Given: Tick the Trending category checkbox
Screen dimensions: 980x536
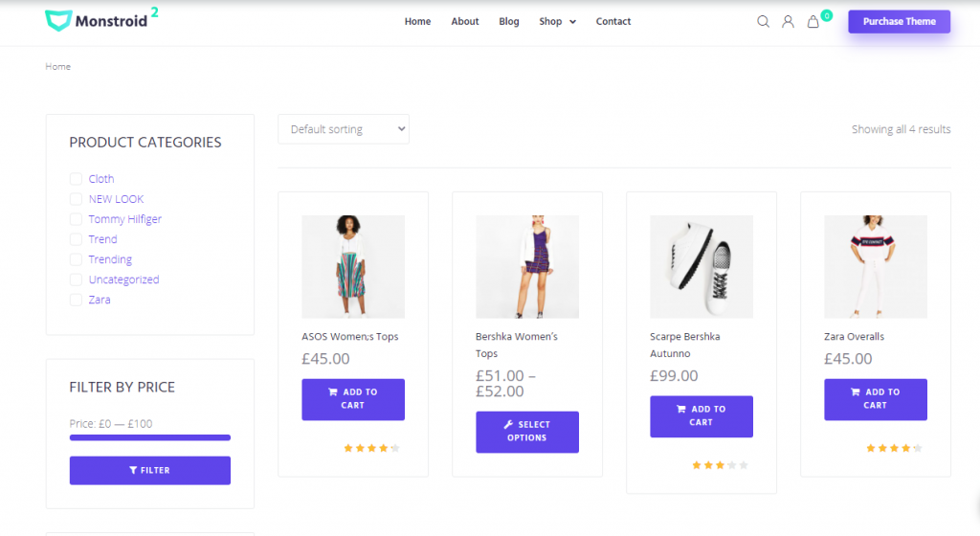Looking at the screenshot, I should point(76,259).
